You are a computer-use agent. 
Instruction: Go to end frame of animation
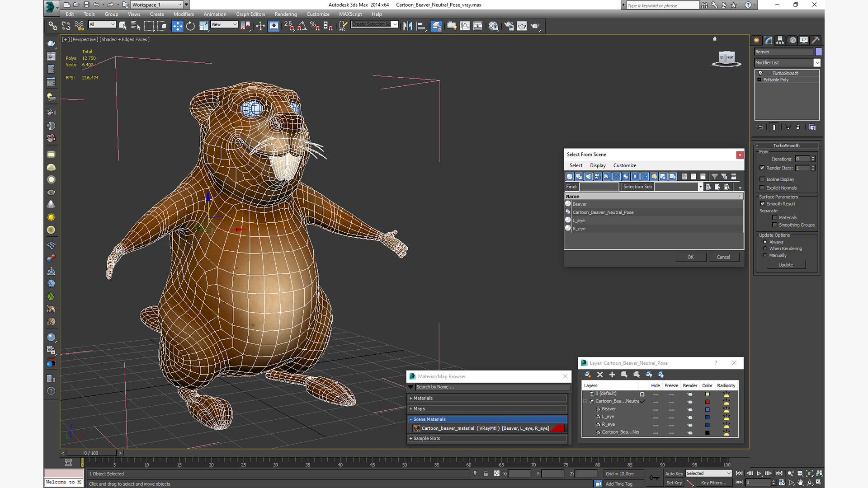pos(779,474)
